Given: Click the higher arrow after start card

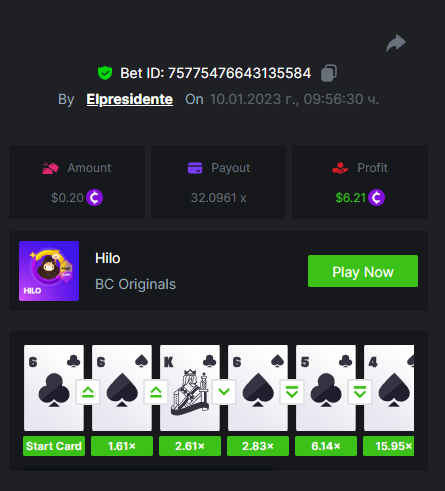Looking at the screenshot, I should tap(88, 392).
